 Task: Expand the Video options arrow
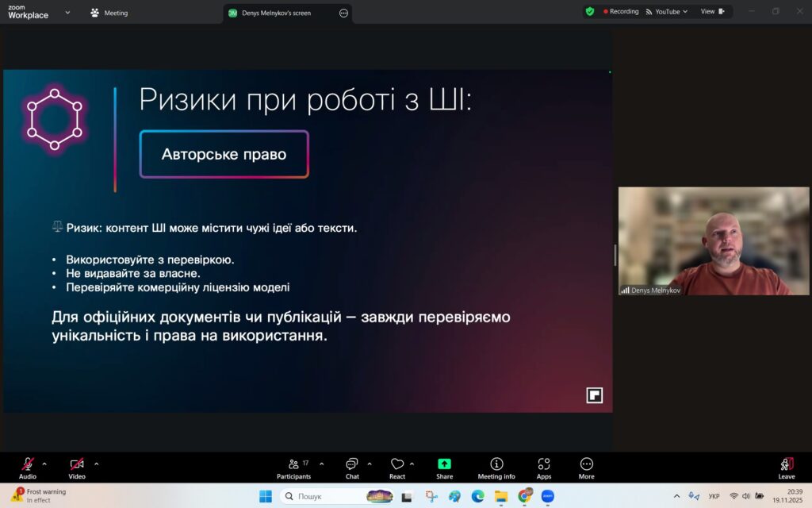97,464
